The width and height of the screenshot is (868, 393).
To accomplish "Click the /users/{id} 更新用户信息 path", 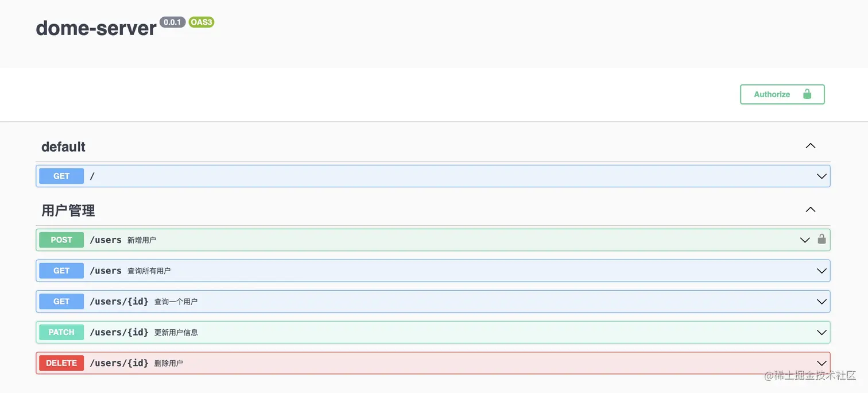I will [x=119, y=332].
